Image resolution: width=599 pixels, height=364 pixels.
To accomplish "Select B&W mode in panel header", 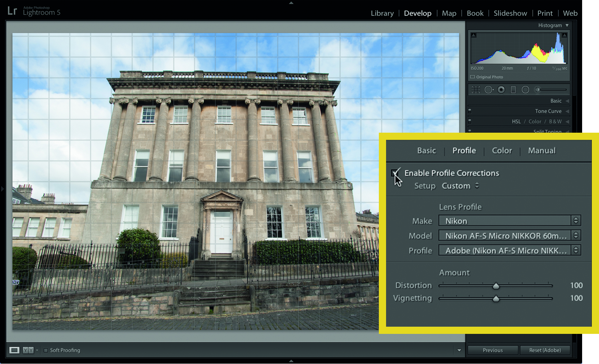I will pyautogui.click(x=555, y=122).
